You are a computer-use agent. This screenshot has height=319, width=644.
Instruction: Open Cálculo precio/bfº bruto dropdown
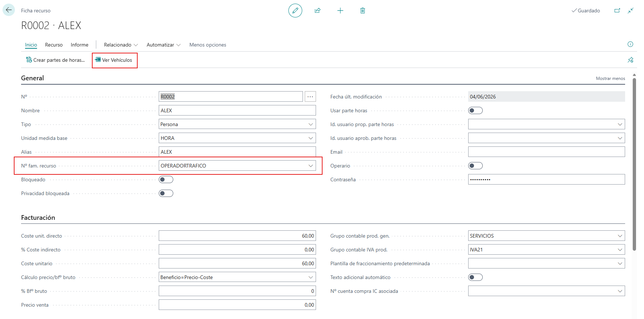click(x=311, y=277)
